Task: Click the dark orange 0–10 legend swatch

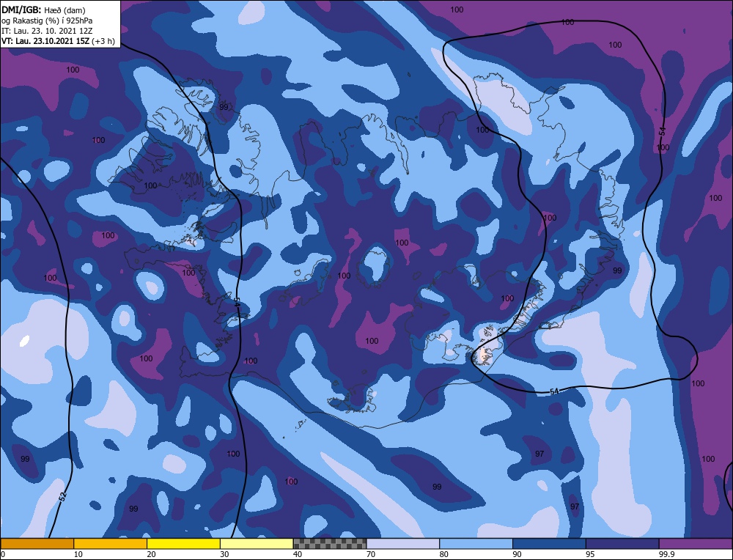Action: point(37,544)
